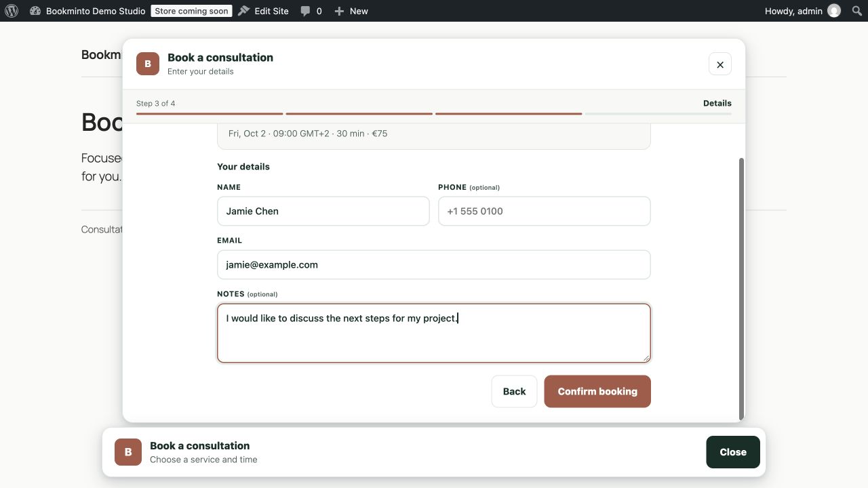This screenshot has width=868, height=488.
Task: Click the admin avatar icon
Action: tap(834, 11)
